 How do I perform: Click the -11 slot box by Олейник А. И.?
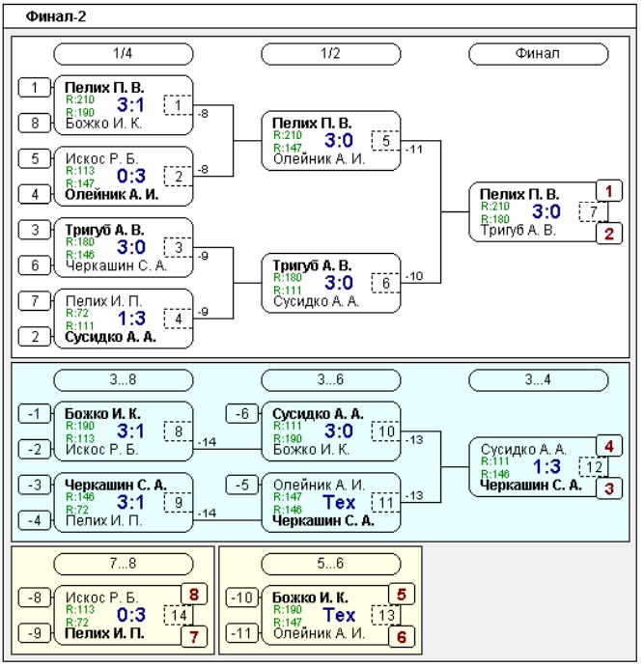242,633
